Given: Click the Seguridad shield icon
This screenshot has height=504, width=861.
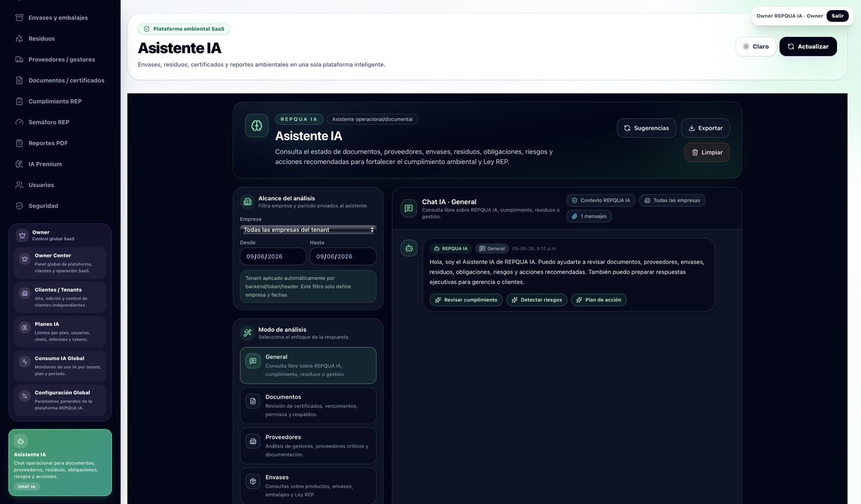Looking at the screenshot, I should coord(19,206).
